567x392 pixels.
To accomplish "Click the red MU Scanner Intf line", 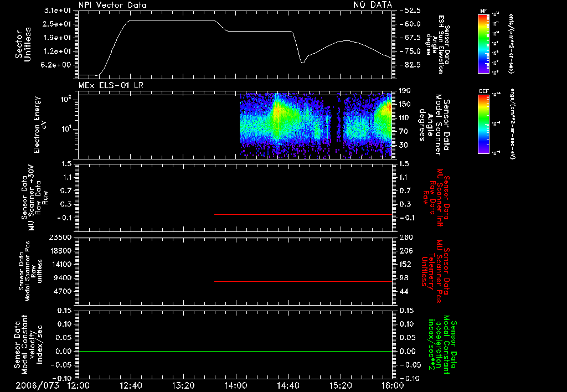I will [303, 214].
